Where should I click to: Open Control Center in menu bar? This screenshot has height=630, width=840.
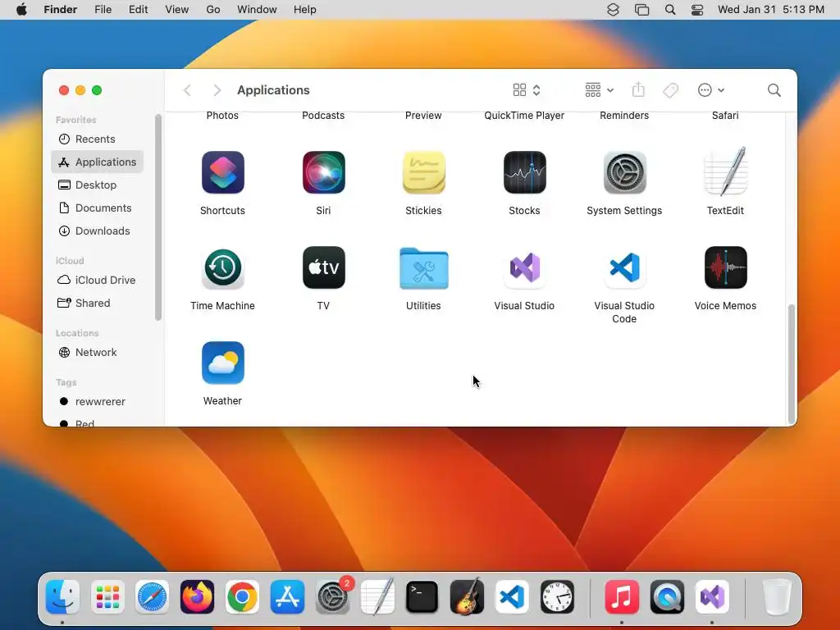(697, 10)
